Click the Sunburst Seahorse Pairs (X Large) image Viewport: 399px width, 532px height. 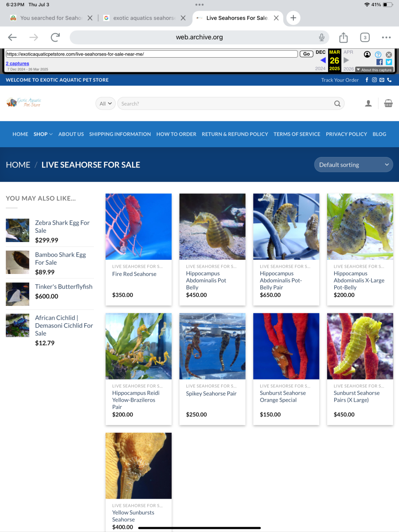pyautogui.click(x=360, y=346)
